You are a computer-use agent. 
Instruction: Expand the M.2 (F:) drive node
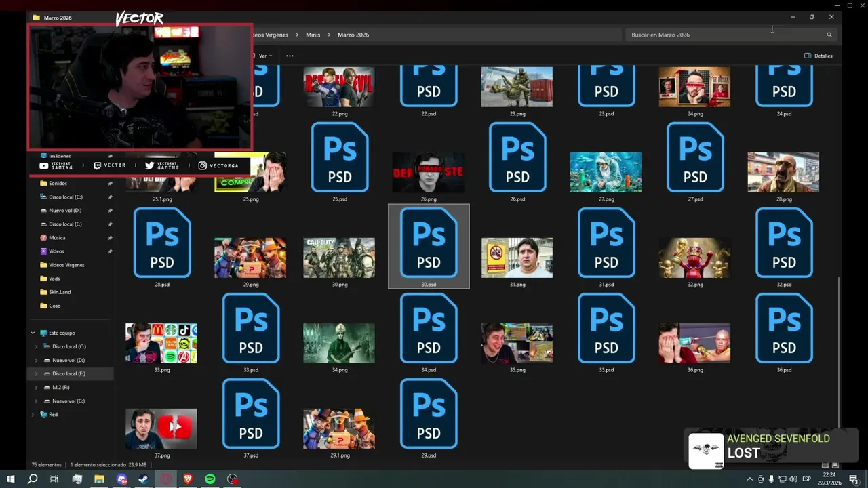(37, 387)
